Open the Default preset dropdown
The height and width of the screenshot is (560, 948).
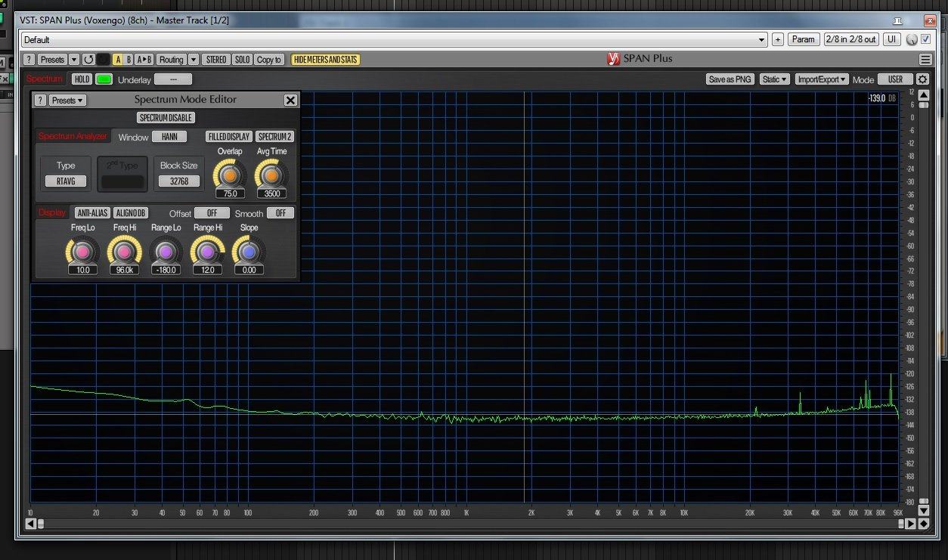pos(395,39)
